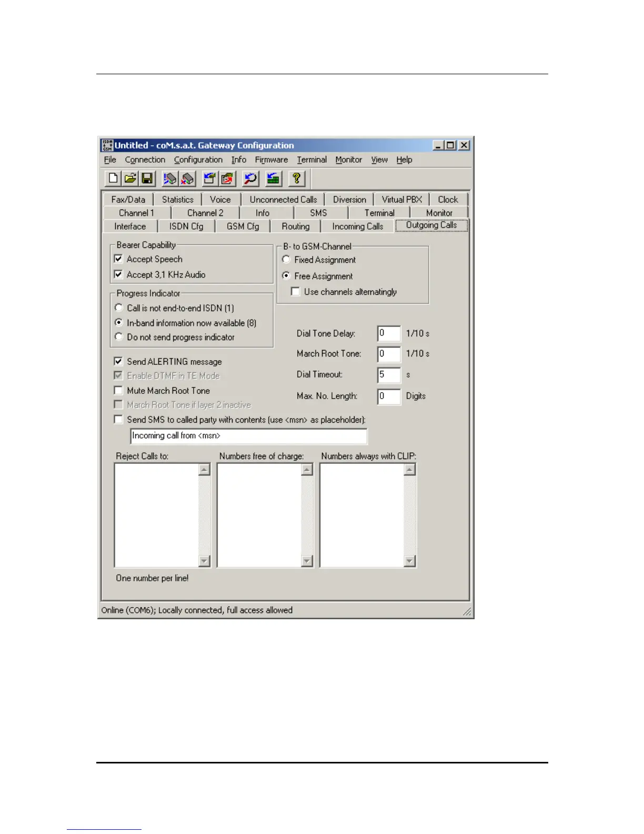The image size is (644, 834).
Task: Click the SMS contents text field
Action: tap(249, 436)
